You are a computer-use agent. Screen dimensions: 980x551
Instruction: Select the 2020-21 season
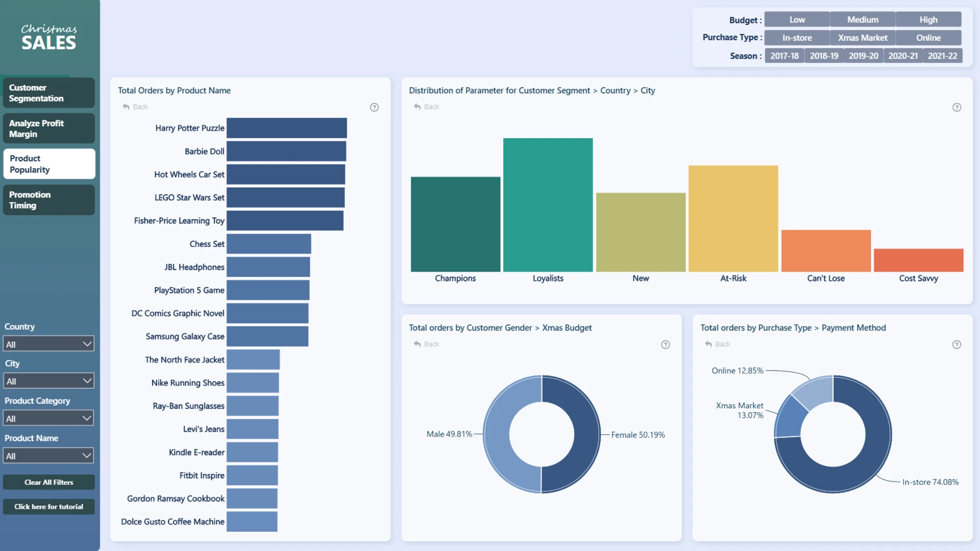(903, 56)
